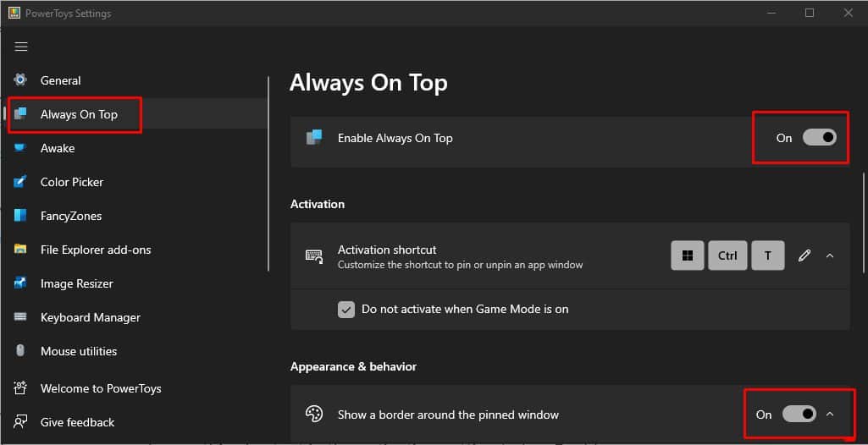Collapse the border settings chevron
Viewport: 868px width, 445px height.
point(830,414)
